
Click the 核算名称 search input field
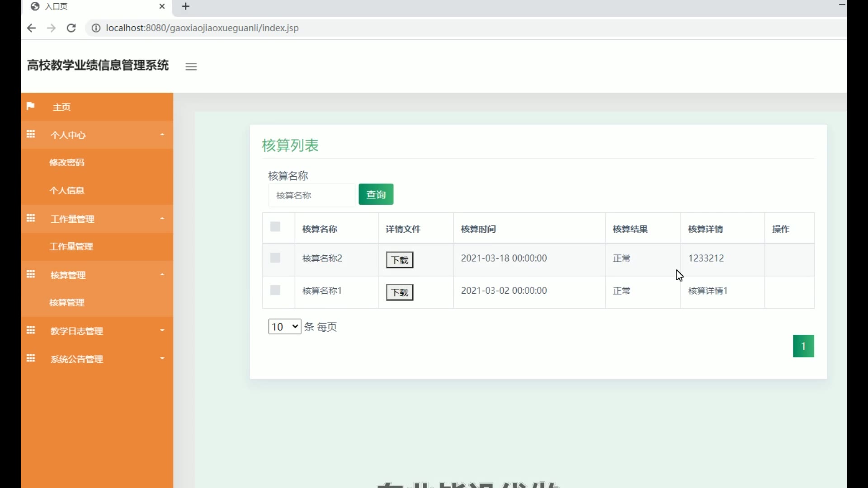(312, 195)
